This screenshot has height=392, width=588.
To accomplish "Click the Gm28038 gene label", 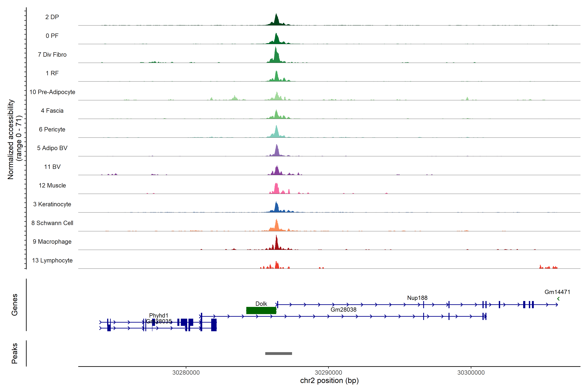I will pyautogui.click(x=343, y=310).
